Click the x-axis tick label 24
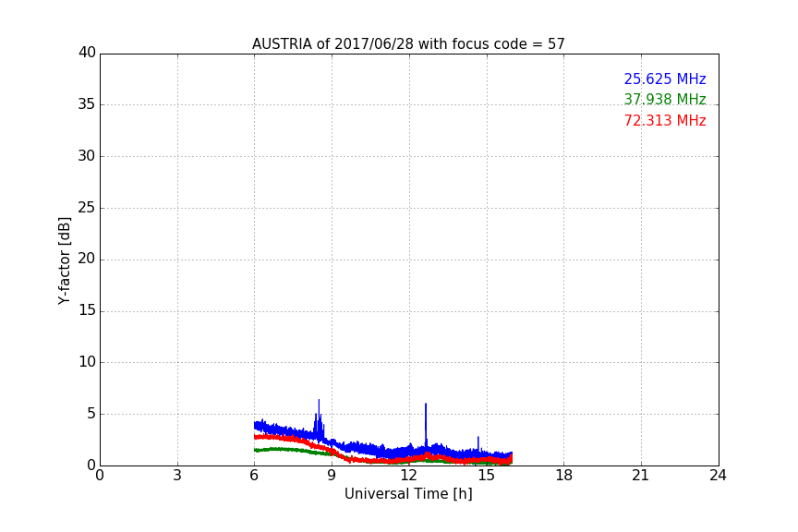This screenshot has width=798, height=532. tap(718, 476)
